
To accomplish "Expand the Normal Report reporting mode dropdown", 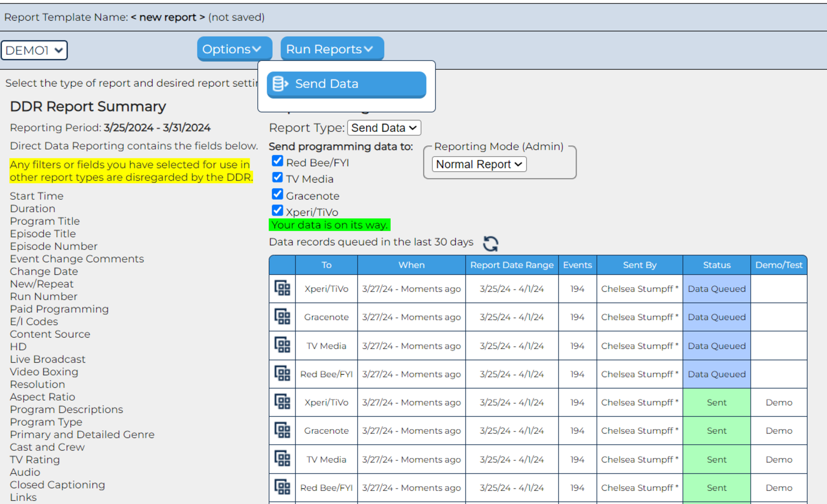I will click(x=479, y=165).
